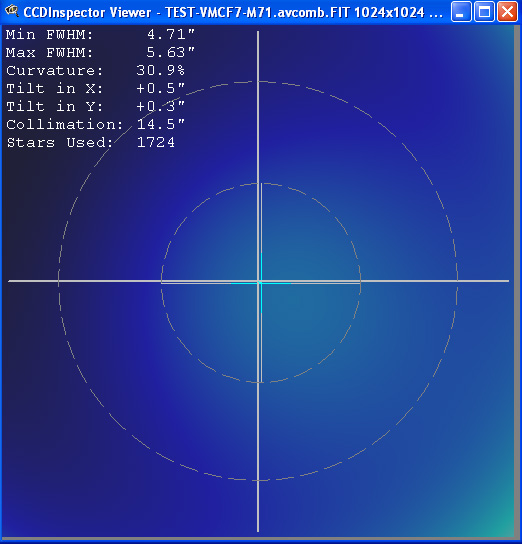The height and width of the screenshot is (546, 522).
Task: Maximize the CCDInspector Viewer window
Action: [484, 12]
